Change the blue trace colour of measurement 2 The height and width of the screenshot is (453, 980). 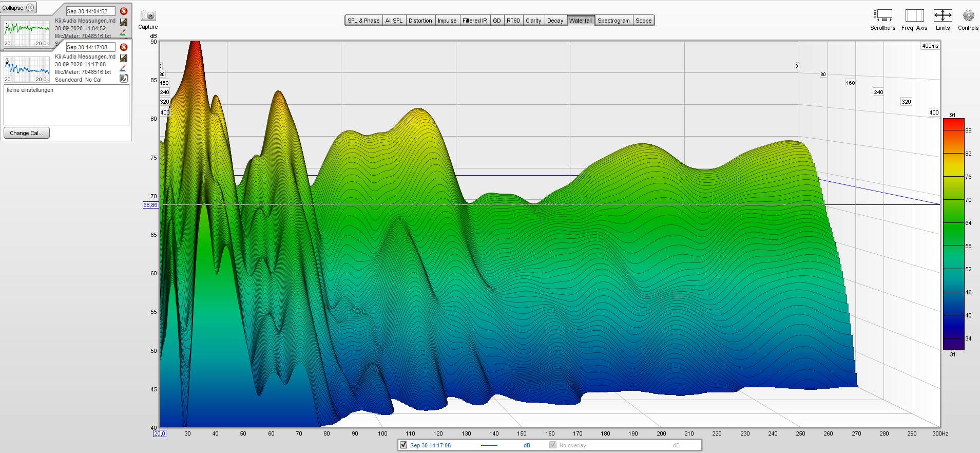coord(123,68)
